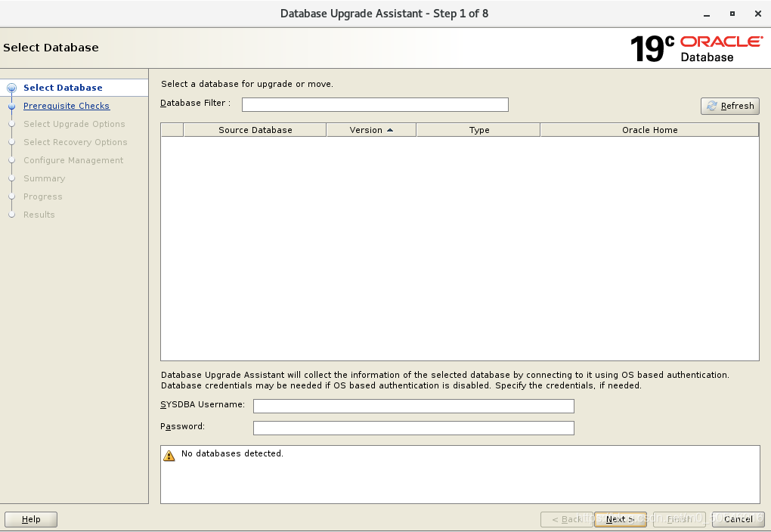Viewport: 771px width, 532px height.
Task: Open the Help dialog
Action: point(31,519)
